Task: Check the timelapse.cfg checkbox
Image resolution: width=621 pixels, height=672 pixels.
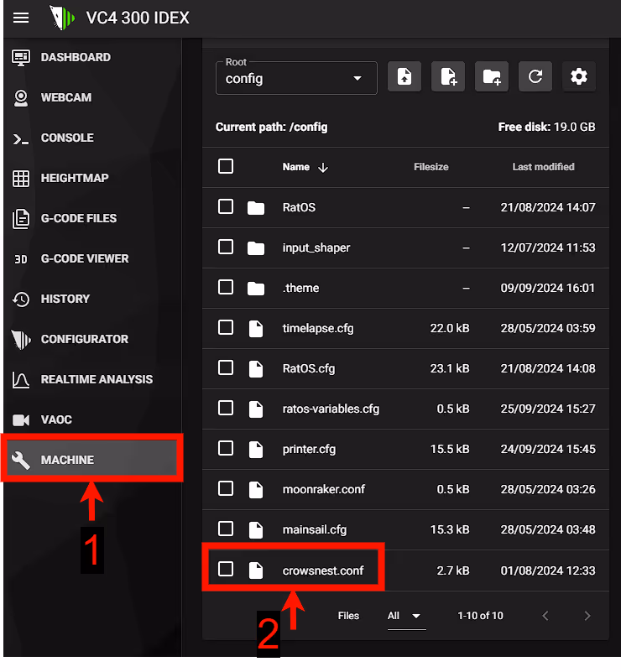Action: click(226, 327)
